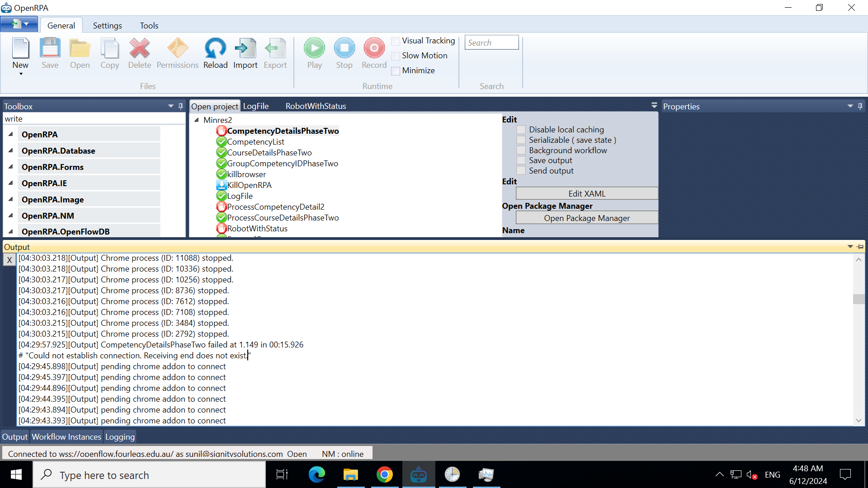
Task: Open the Windows Start menu
Action: pyautogui.click(x=16, y=474)
